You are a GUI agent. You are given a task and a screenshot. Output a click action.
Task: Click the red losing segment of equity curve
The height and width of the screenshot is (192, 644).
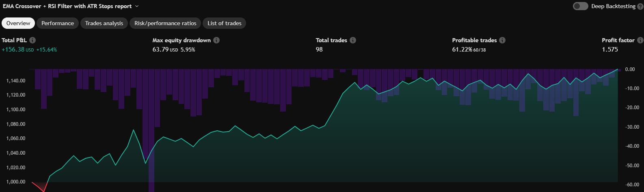39,187
